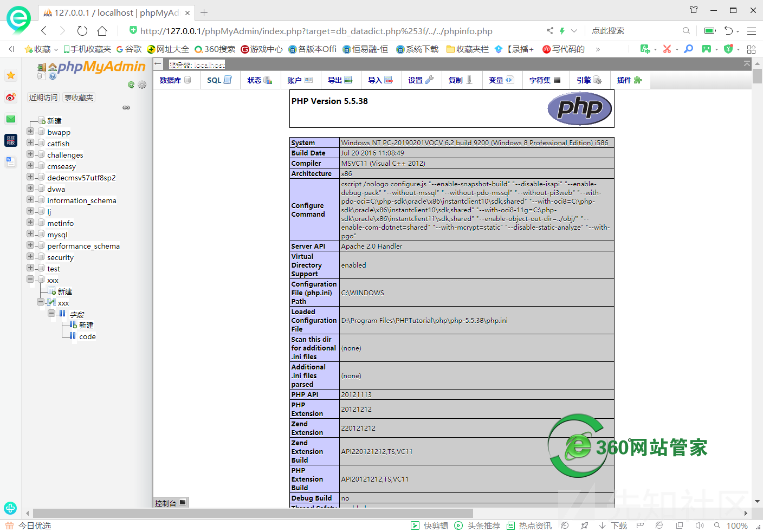The image size is (763, 532).
Task: Open the Word document sidebar icon
Action: click(x=11, y=161)
